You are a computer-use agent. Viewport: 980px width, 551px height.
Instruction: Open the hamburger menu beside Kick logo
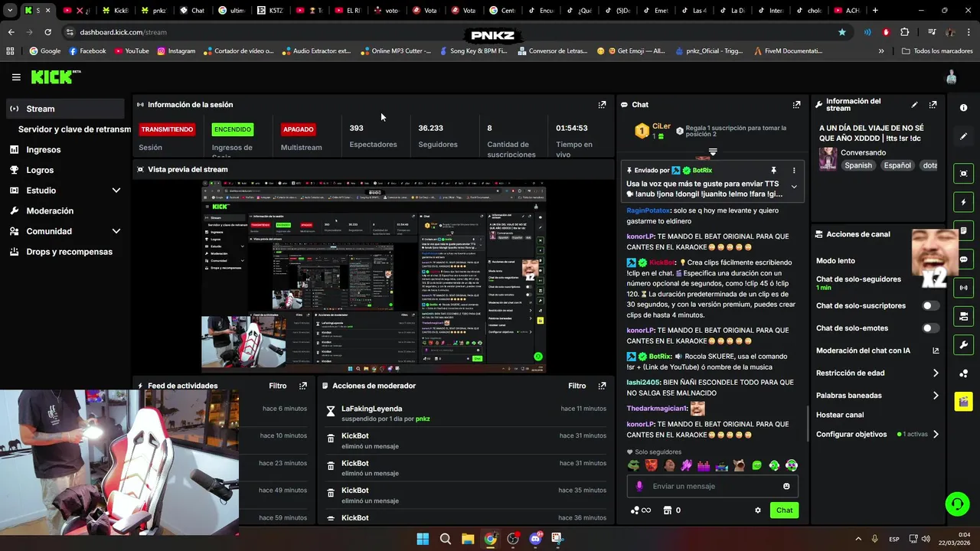(x=16, y=77)
